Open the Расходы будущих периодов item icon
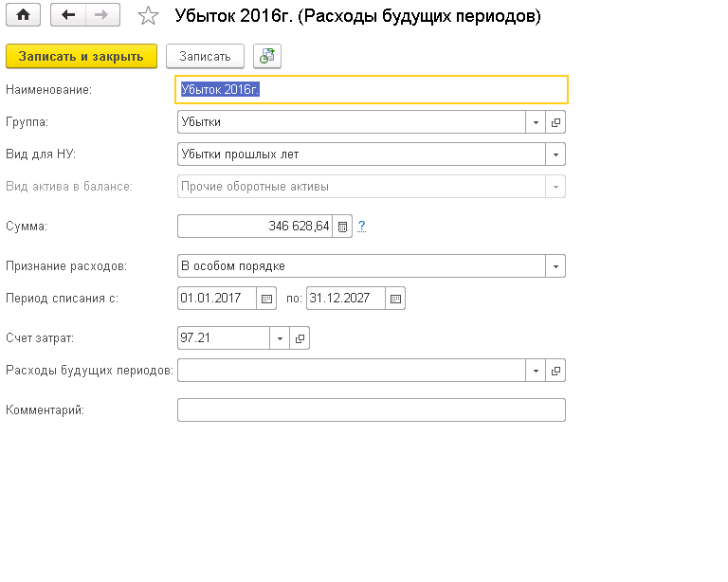 [x=556, y=371]
